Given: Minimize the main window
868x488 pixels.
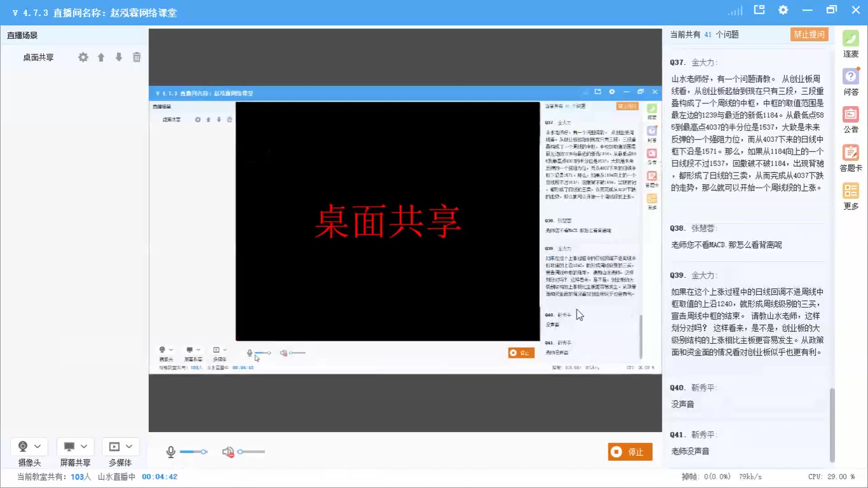Looking at the screenshot, I should tap(807, 10).
